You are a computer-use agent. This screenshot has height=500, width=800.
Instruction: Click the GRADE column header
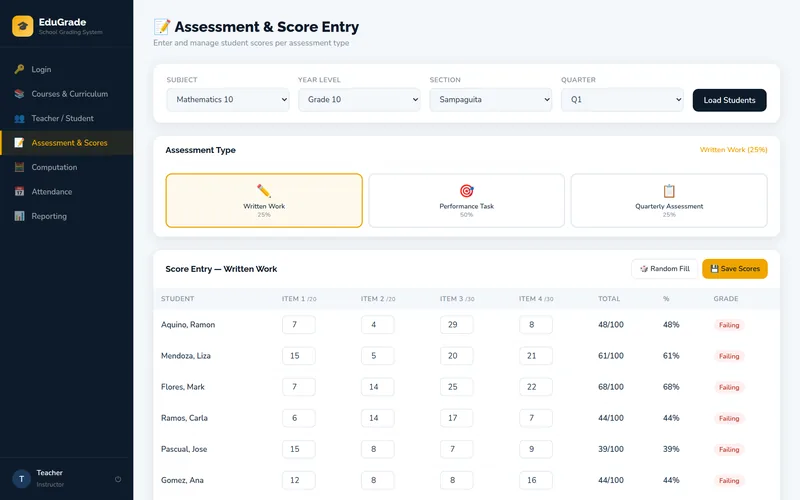click(x=726, y=298)
